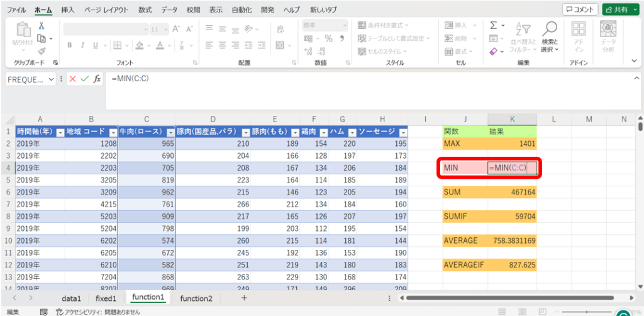
Task: Cancel formula entry with red X
Action: 73,79
